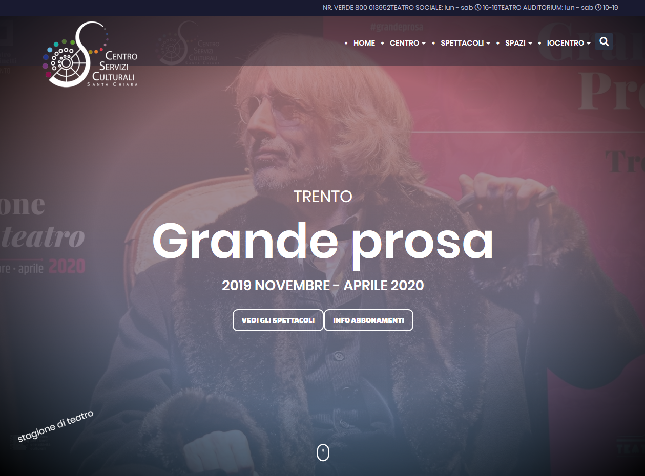Open the search magnifier icon
This screenshot has height=476, width=645.
604,42
